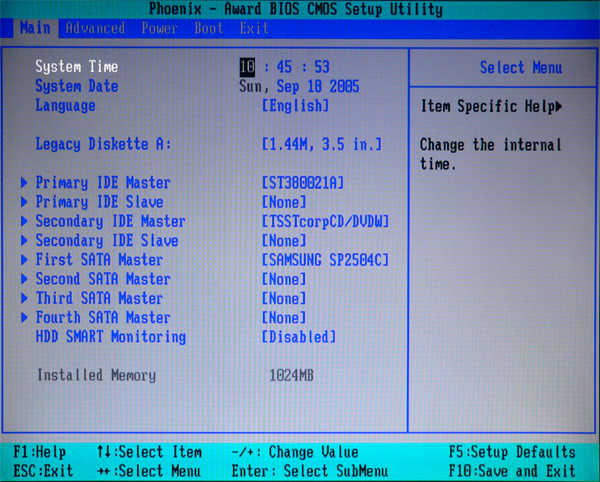Click the [TSSTcorpCD/DVDW] drive value
Screen dimensions: 600x482
coord(325,221)
